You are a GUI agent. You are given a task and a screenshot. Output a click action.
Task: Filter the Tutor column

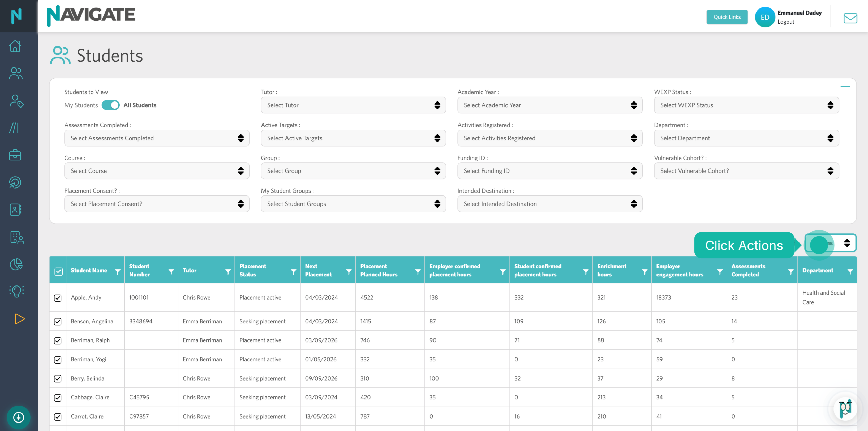coord(228,272)
